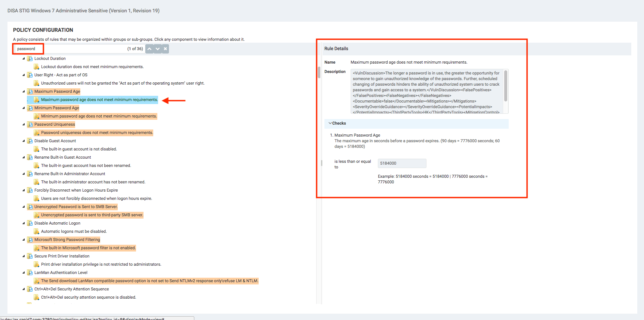Click the panel splitter handle
Screen dimensions: 644x320
point(321,163)
